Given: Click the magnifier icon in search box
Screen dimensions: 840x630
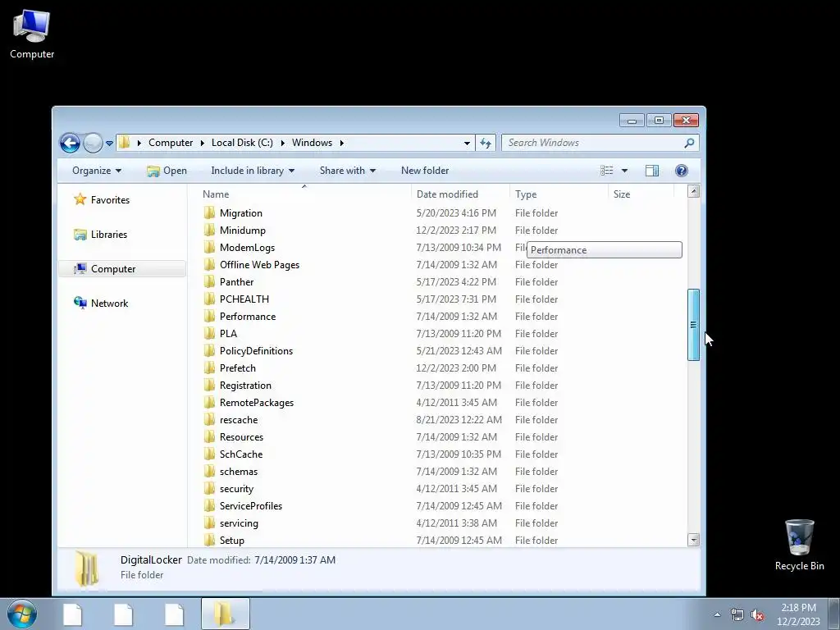Looking at the screenshot, I should 689,143.
